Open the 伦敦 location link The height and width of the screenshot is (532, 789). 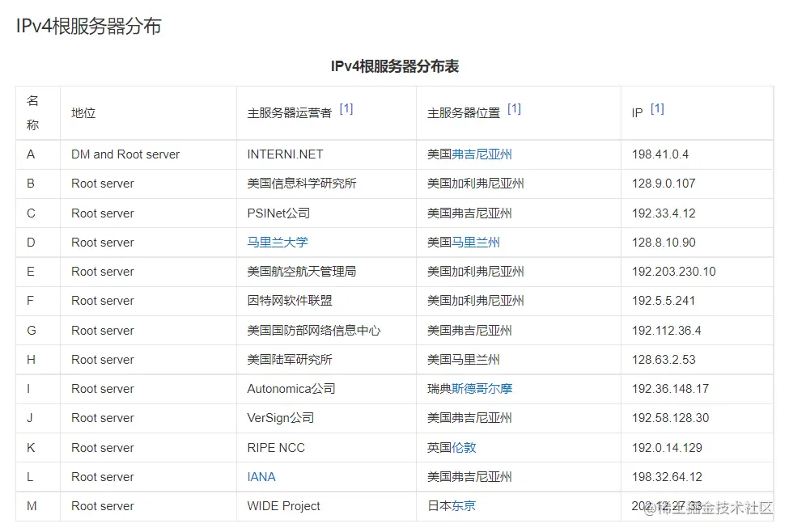464,448
